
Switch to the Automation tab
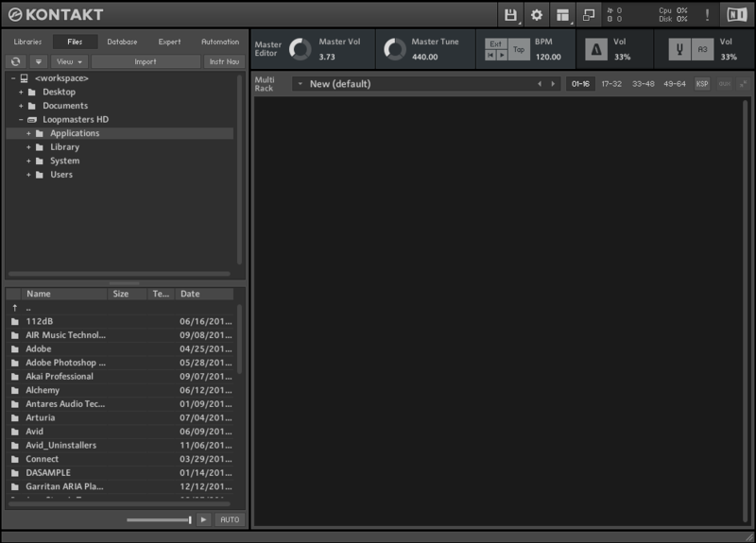(x=220, y=42)
